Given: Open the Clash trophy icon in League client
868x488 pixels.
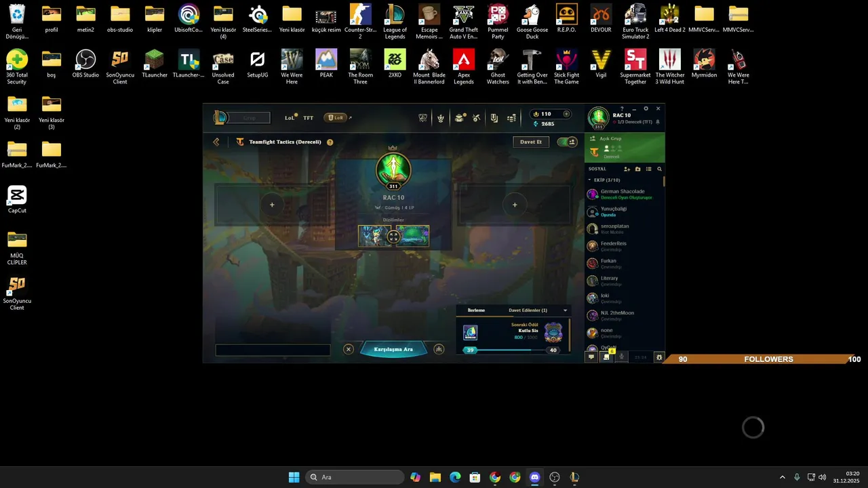Looking at the screenshot, I should (423, 118).
